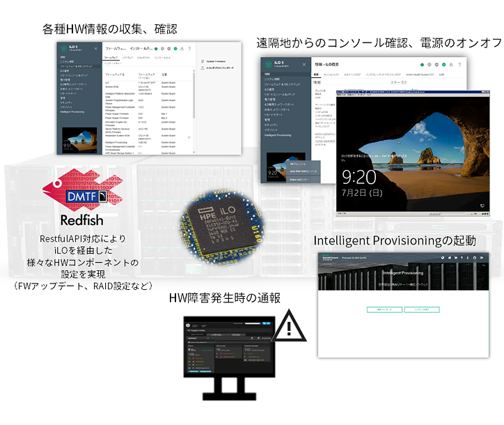The image size is (504, 425).
Task: Click the green health status dot in firmware window
Action: point(156,49)
